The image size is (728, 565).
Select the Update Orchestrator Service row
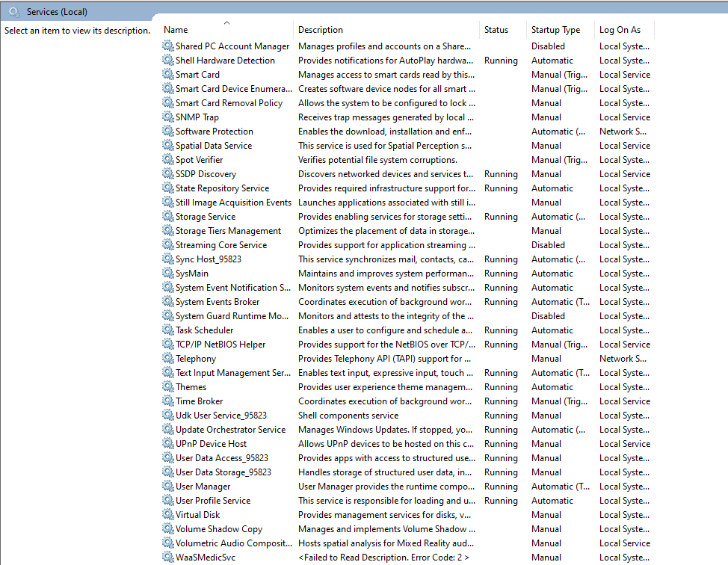pos(407,430)
